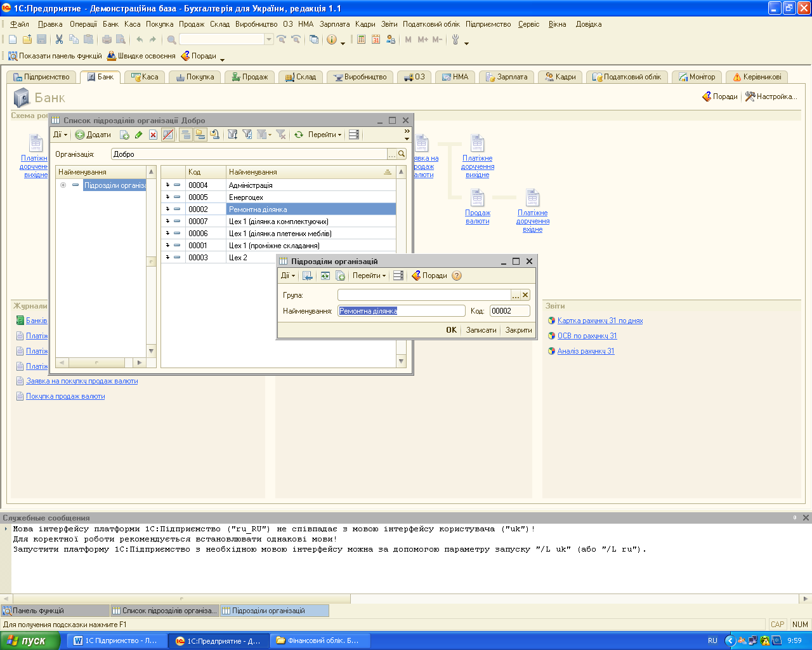Viewport: 812px width, 650px height.
Task: Open the Податковий облік menu
Action: 431,24
